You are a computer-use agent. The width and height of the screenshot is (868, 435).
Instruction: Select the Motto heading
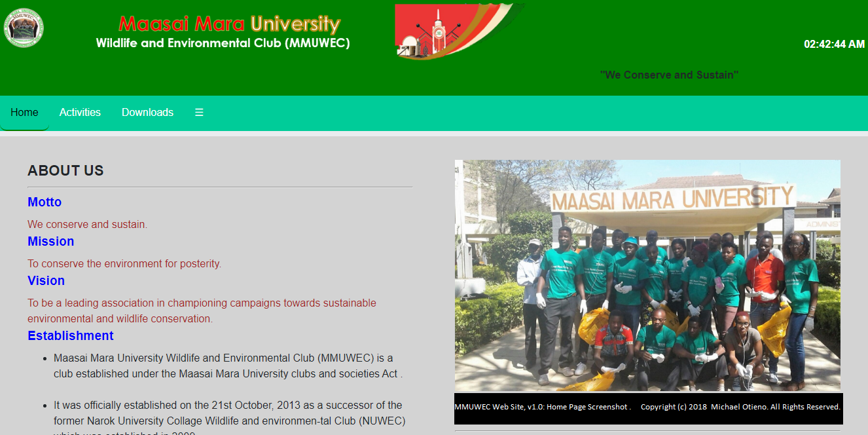point(45,202)
